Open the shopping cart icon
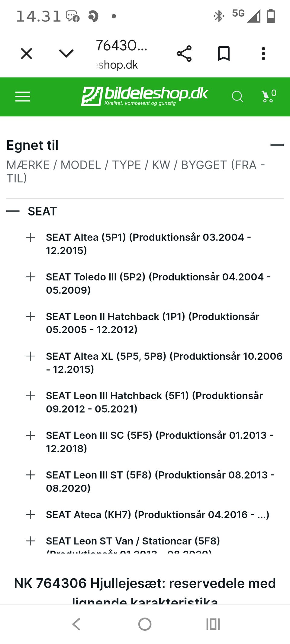 [269, 96]
